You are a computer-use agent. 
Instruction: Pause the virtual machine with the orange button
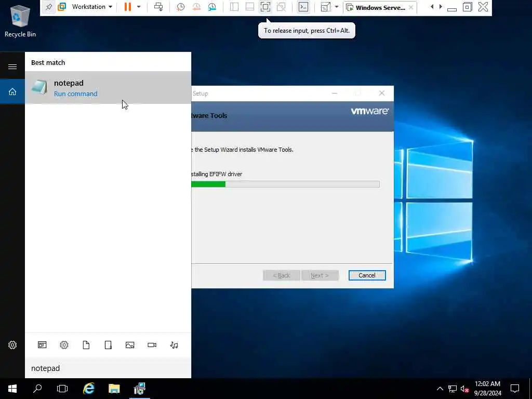click(x=128, y=7)
